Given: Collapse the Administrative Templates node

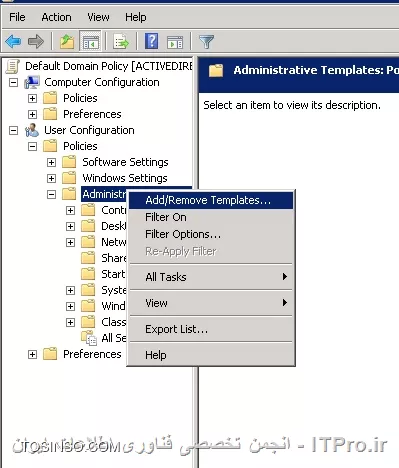Looking at the screenshot, I should (51, 194).
